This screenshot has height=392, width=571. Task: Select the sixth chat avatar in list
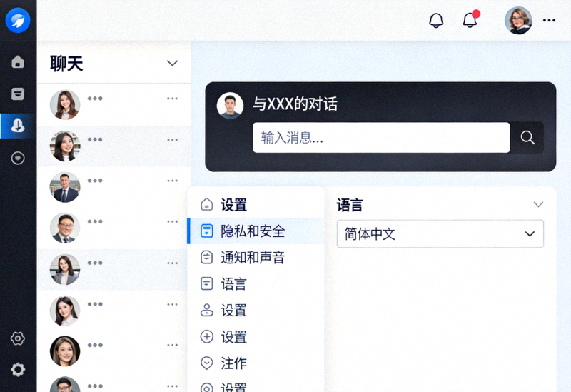(65, 311)
